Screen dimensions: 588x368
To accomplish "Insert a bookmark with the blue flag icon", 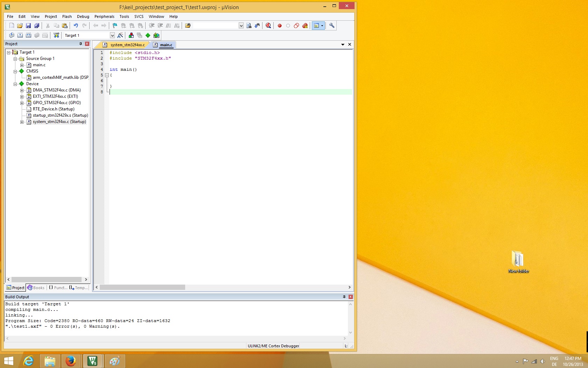I will tap(115, 26).
